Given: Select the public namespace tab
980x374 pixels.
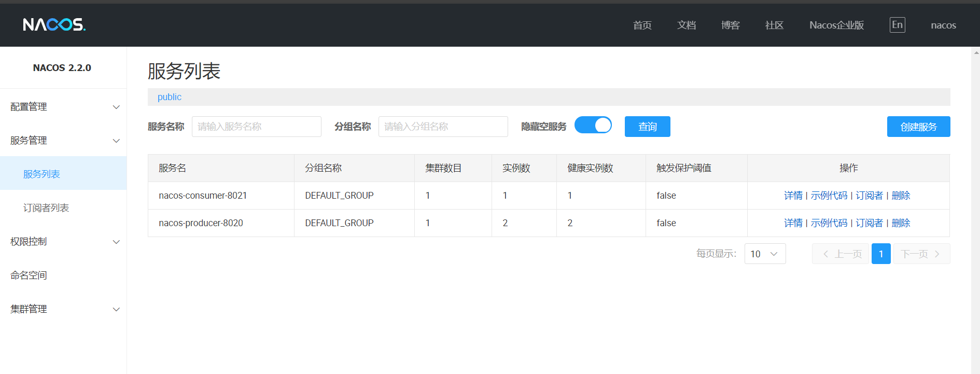Looking at the screenshot, I should coord(170,97).
